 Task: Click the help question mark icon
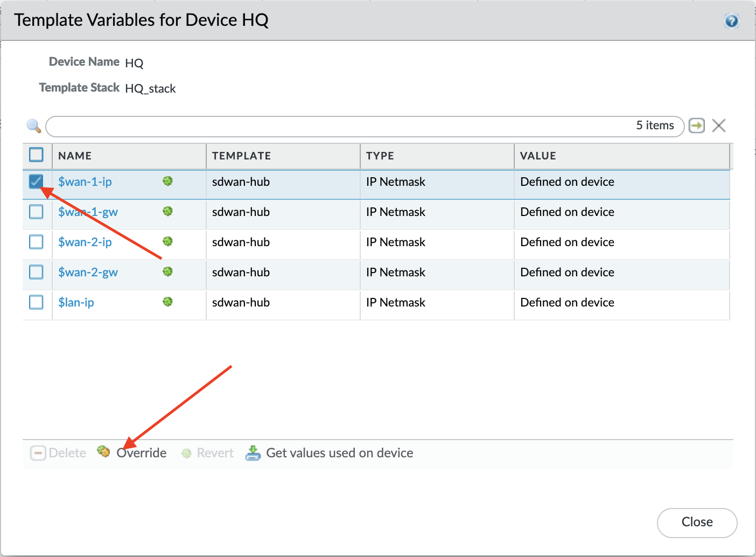[x=731, y=21]
